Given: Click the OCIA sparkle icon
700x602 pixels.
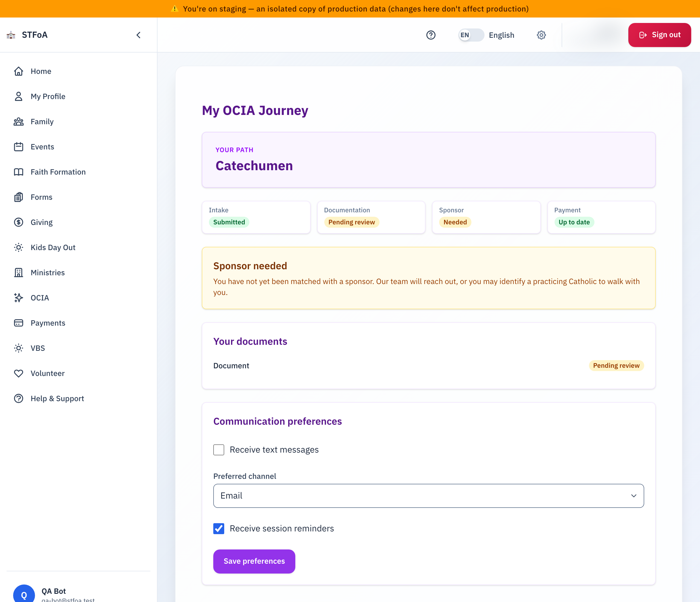Looking at the screenshot, I should click(x=19, y=298).
